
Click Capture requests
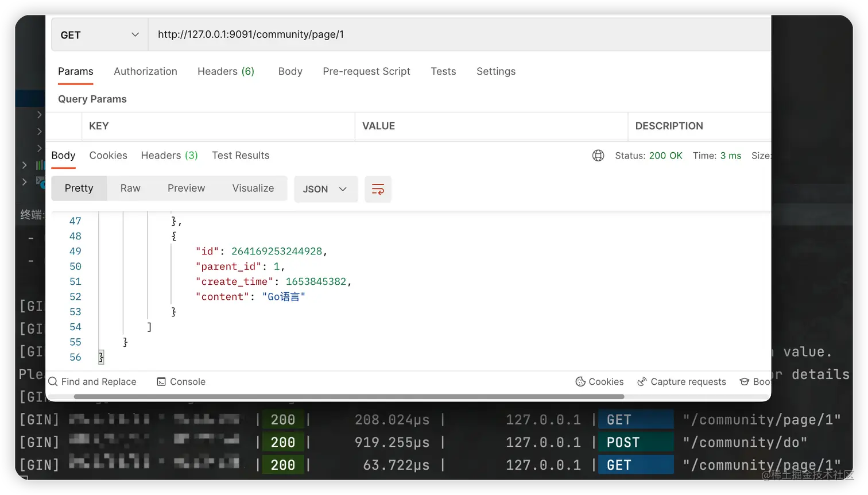coord(681,382)
